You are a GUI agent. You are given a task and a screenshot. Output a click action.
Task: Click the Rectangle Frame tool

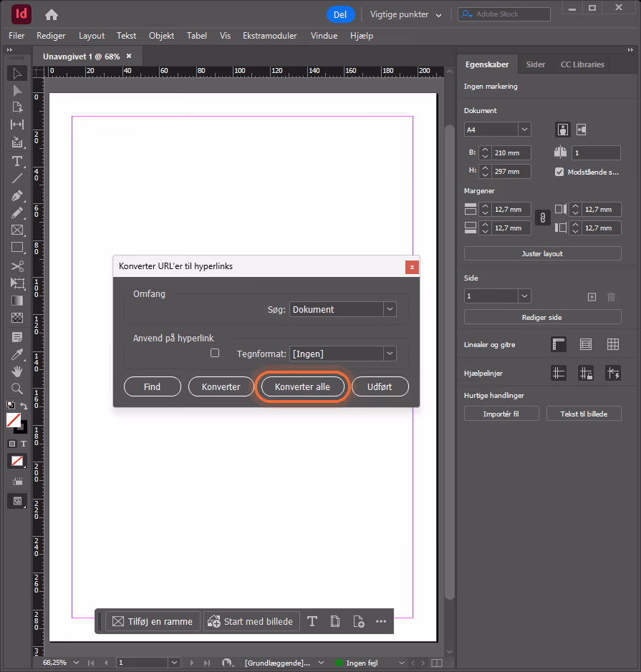[x=17, y=230]
